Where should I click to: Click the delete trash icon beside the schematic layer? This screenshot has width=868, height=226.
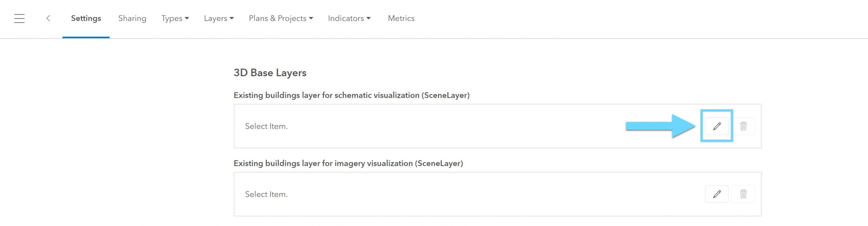click(744, 126)
